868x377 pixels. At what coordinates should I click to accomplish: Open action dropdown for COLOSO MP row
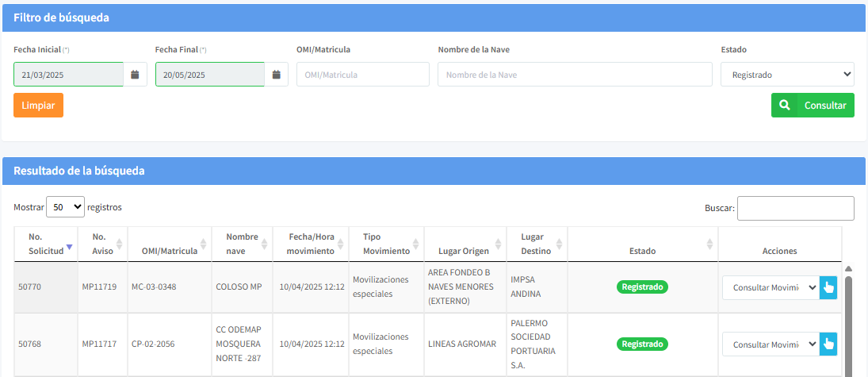click(x=770, y=287)
